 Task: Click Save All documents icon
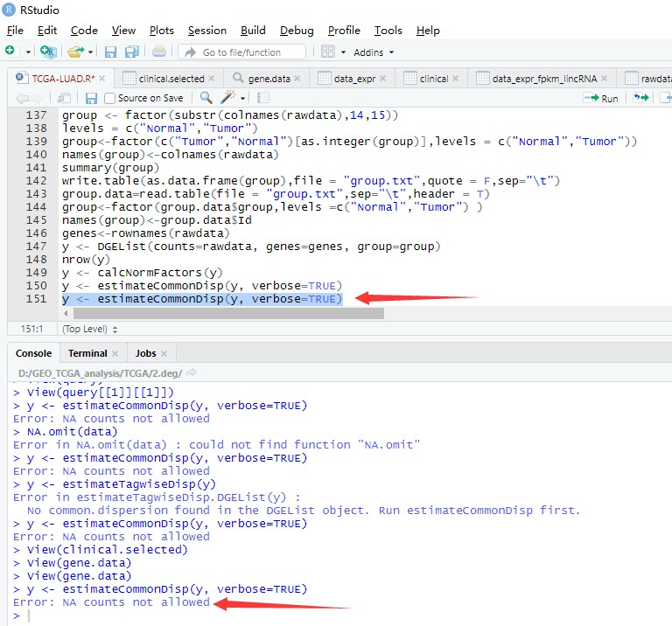point(131,52)
